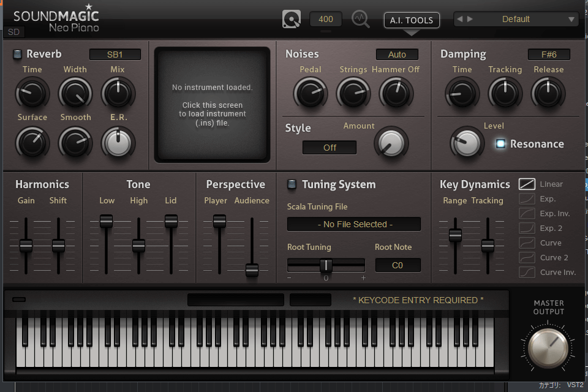The width and height of the screenshot is (588, 392).
Task: Click the Master Output knob
Action: (x=548, y=348)
